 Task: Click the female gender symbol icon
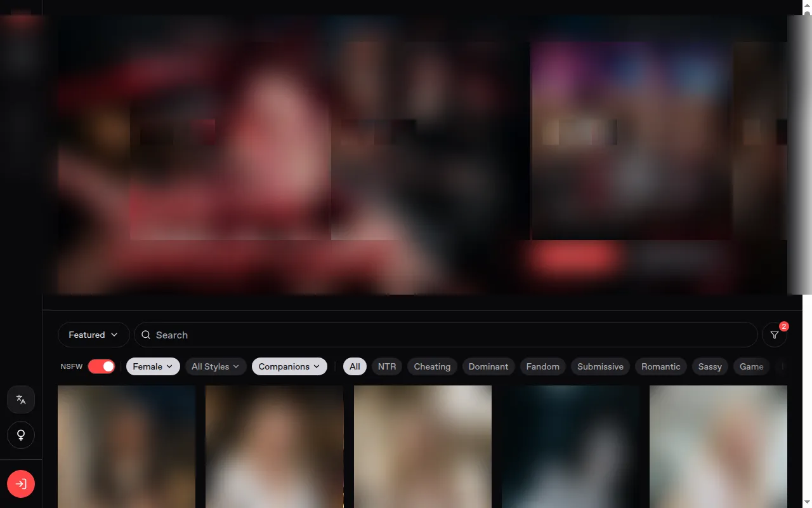click(x=21, y=435)
